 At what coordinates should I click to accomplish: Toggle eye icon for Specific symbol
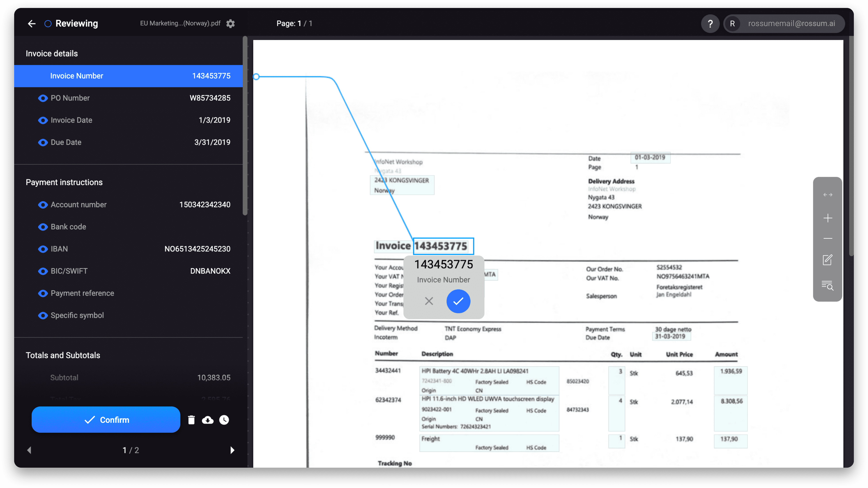point(43,316)
